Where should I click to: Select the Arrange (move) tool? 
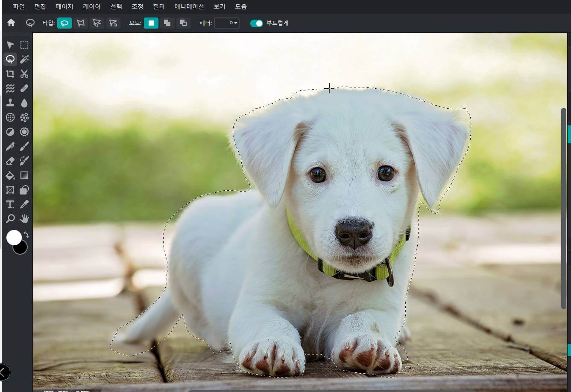[x=10, y=45]
